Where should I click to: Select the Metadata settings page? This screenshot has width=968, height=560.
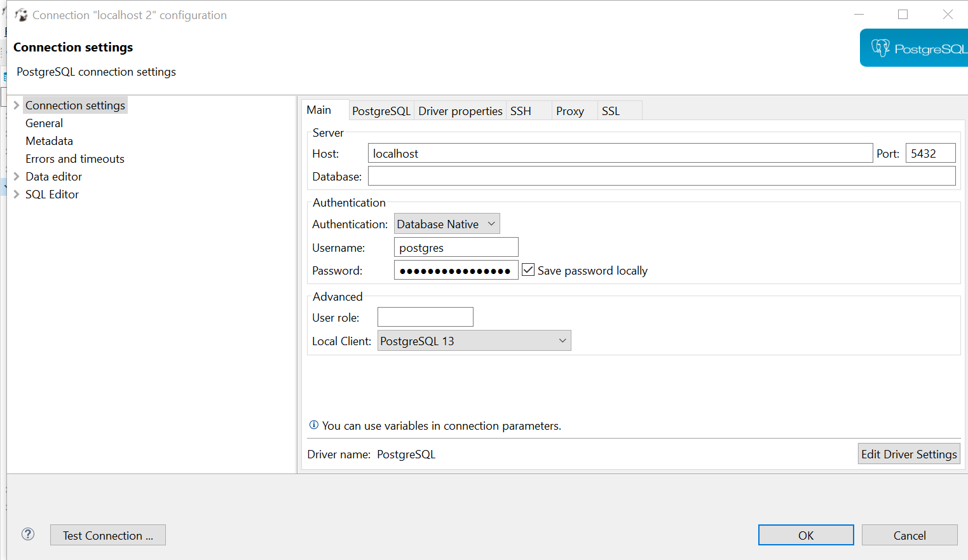pyautogui.click(x=49, y=140)
